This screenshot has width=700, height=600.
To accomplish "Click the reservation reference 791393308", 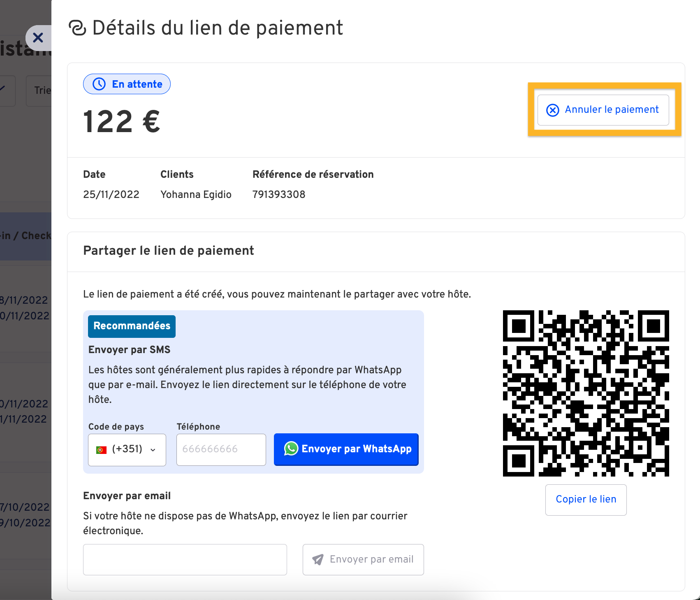I will point(279,194).
